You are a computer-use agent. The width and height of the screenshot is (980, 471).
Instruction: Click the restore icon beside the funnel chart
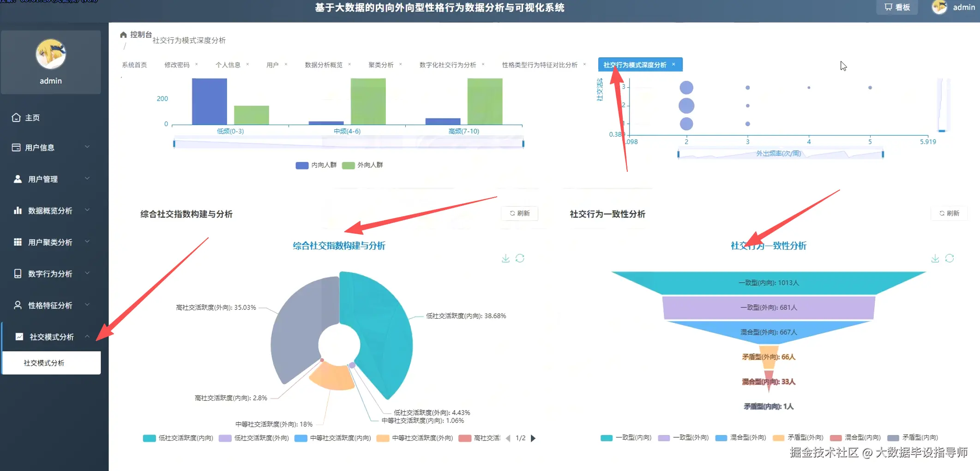(949, 258)
